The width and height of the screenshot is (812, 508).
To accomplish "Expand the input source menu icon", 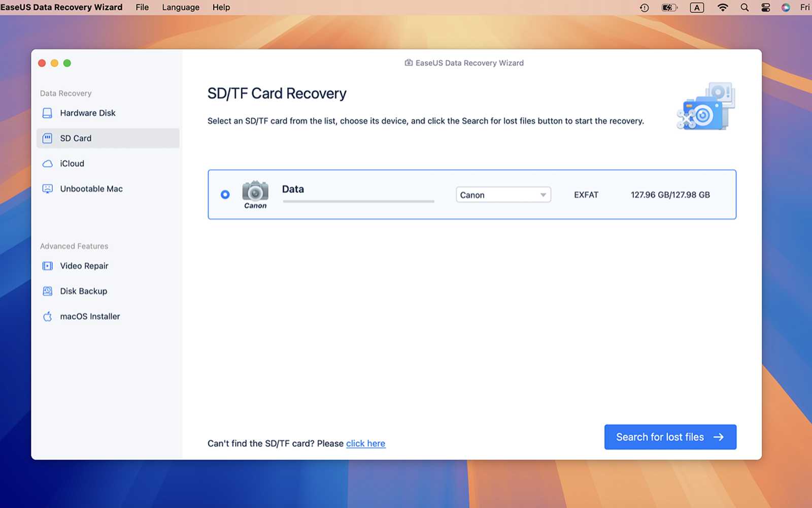I will 696,7.
